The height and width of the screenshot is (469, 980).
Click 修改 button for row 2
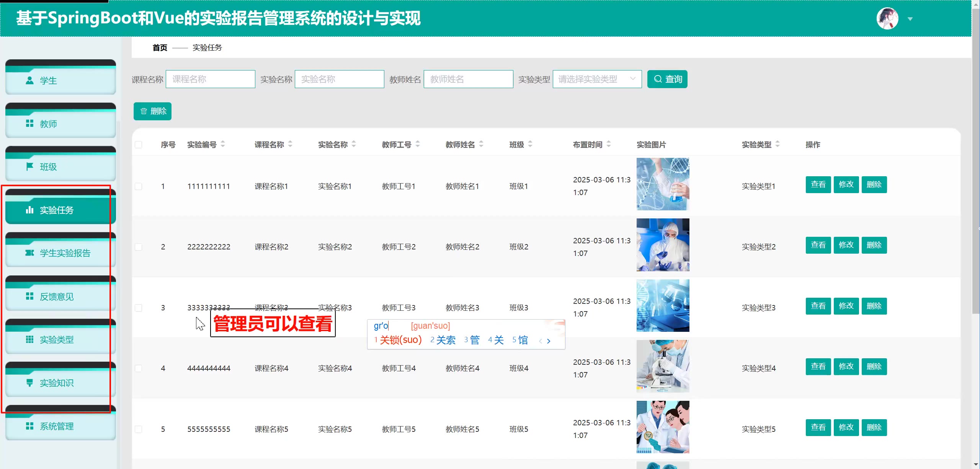click(846, 245)
